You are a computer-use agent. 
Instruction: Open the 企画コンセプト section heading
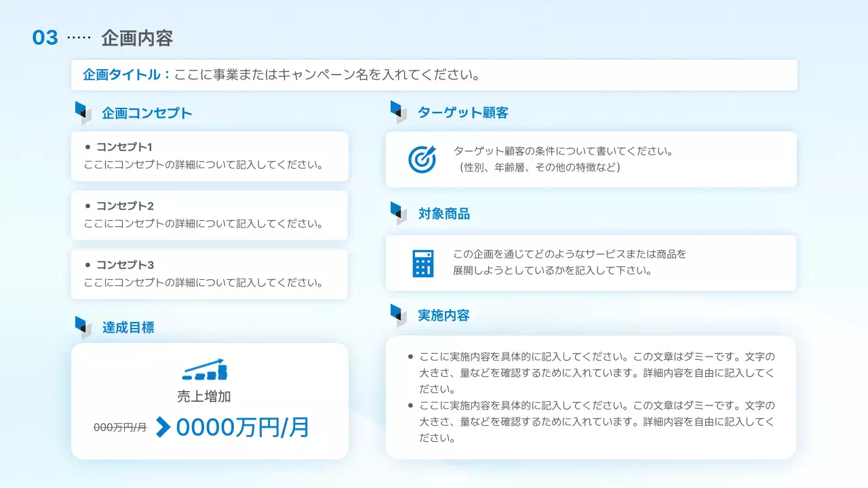coord(146,113)
